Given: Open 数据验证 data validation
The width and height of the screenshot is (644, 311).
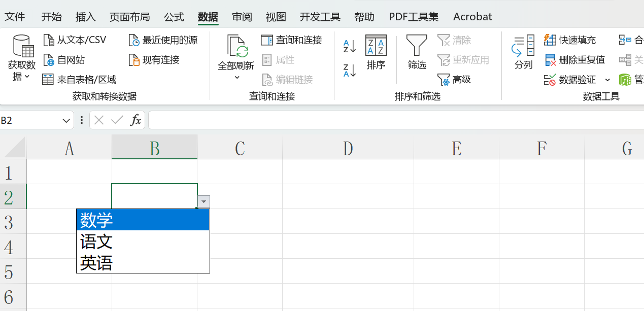Looking at the screenshot, I should [x=570, y=80].
